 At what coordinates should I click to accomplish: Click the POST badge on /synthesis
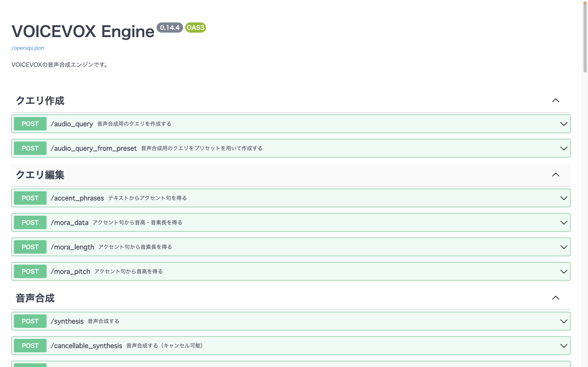click(x=30, y=321)
